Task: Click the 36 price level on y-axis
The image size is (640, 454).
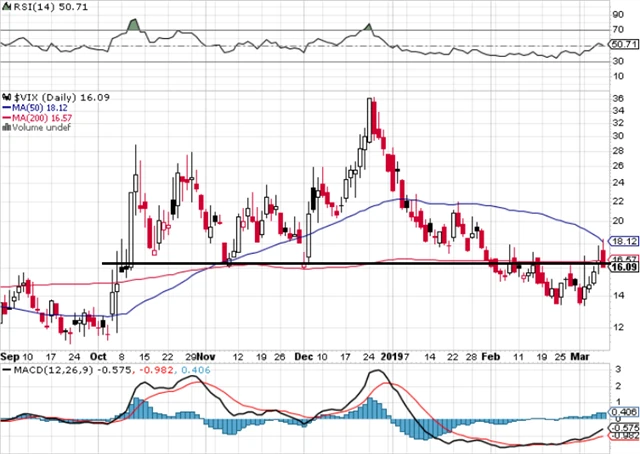Action: coord(618,100)
